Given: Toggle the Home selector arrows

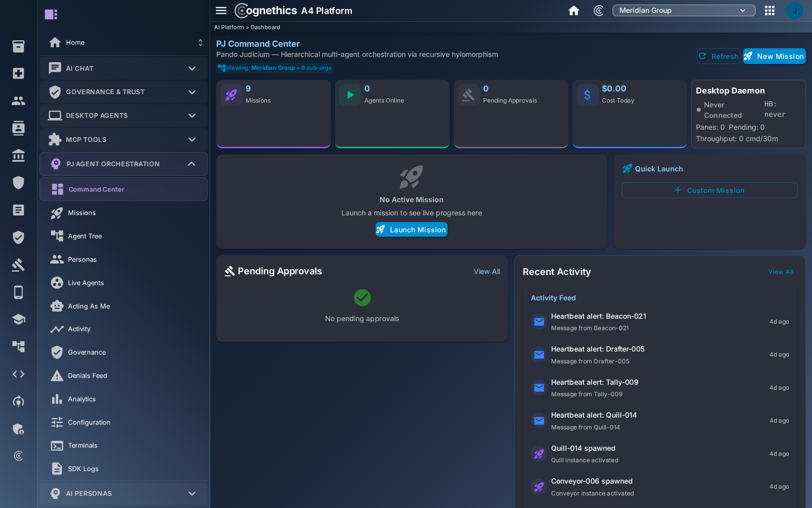Looking at the screenshot, I should 200,42.
